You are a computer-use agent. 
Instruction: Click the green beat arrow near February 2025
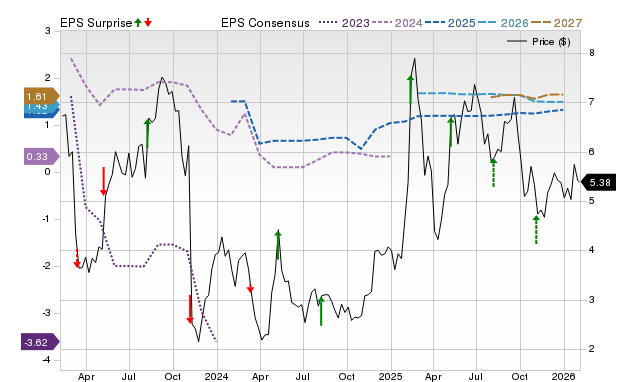(411, 89)
